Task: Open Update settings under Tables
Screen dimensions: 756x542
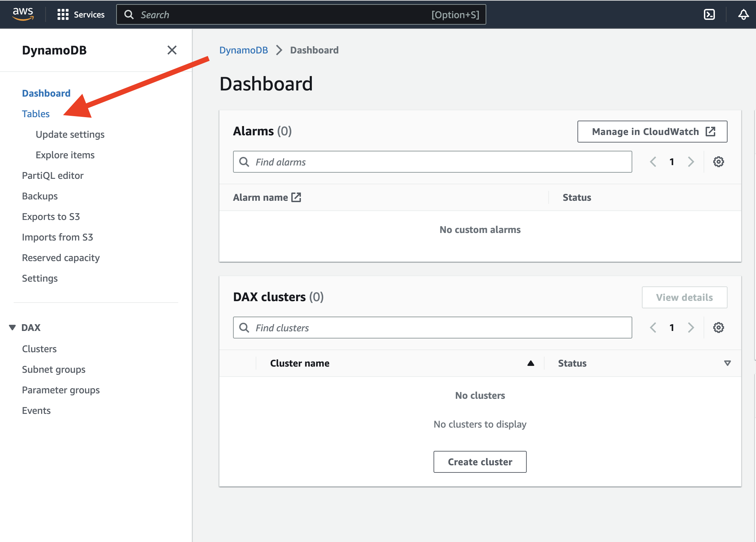Action: (70, 134)
